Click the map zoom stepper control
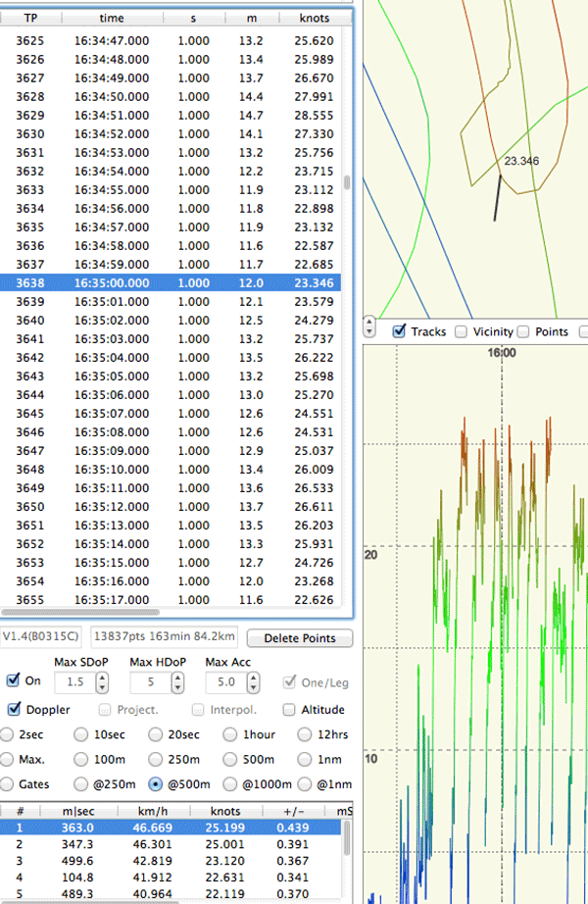 click(x=369, y=326)
